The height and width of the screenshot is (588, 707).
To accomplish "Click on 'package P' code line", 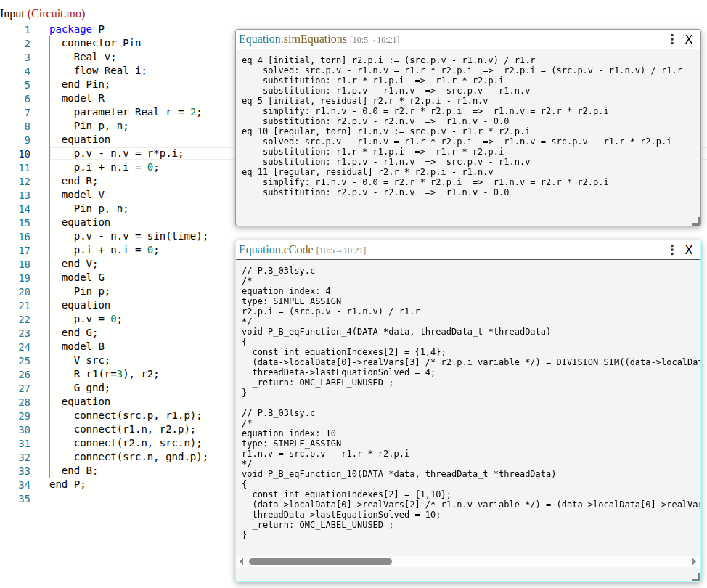I will pos(77,29).
